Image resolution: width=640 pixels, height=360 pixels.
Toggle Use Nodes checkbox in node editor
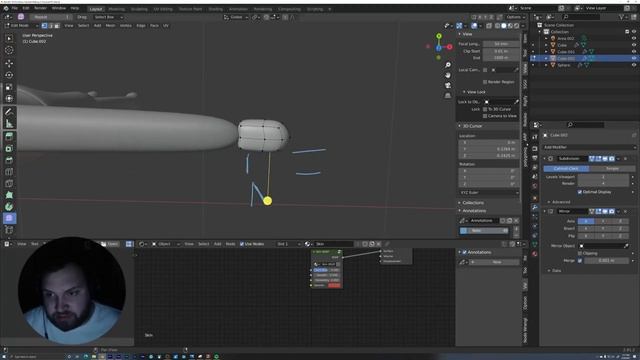(242, 244)
